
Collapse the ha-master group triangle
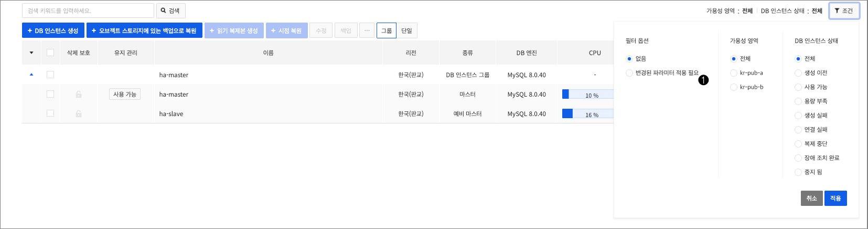[x=31, y=75]
